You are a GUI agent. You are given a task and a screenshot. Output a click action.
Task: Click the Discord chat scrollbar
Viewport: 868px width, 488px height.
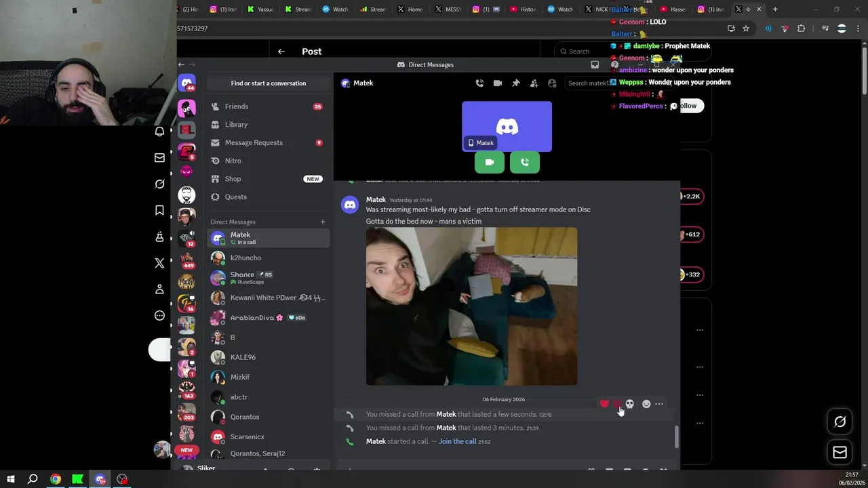676,437
